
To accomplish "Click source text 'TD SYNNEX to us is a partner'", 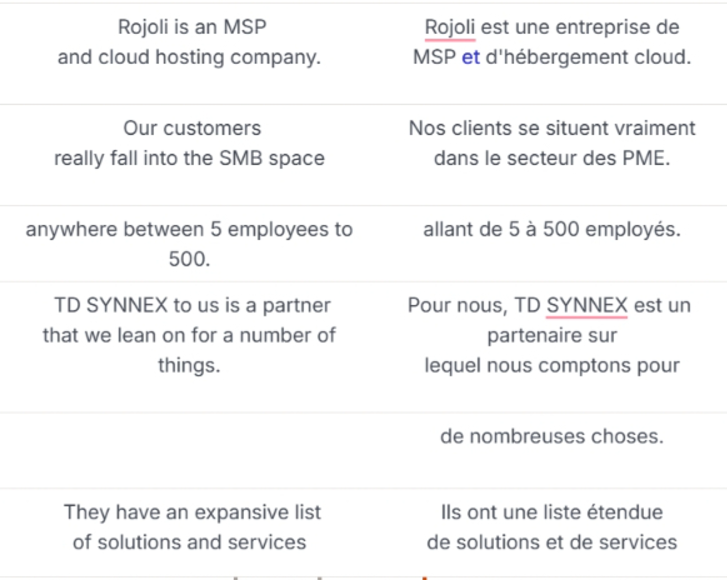I will point(192,306).
